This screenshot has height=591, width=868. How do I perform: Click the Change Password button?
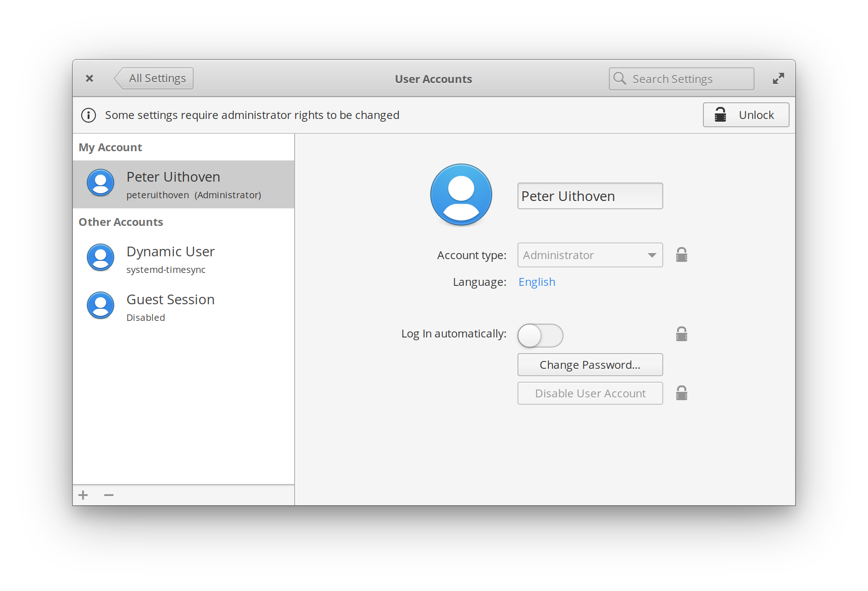point(590,365)
